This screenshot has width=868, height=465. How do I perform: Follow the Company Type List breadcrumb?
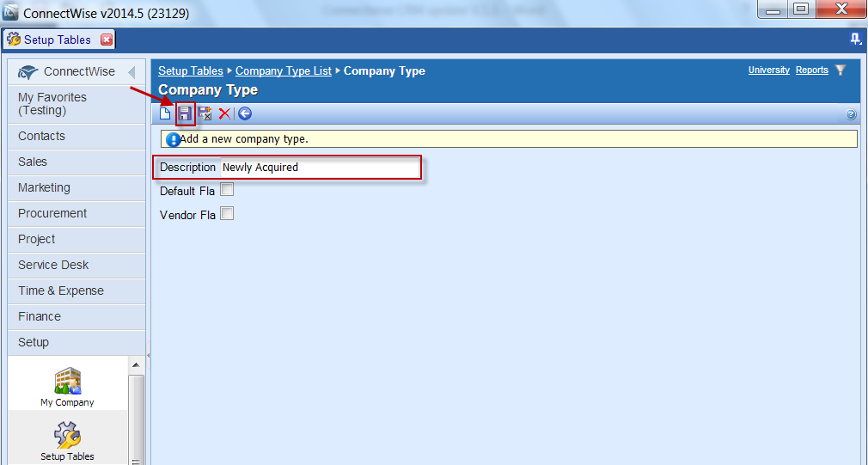point(284,70)
